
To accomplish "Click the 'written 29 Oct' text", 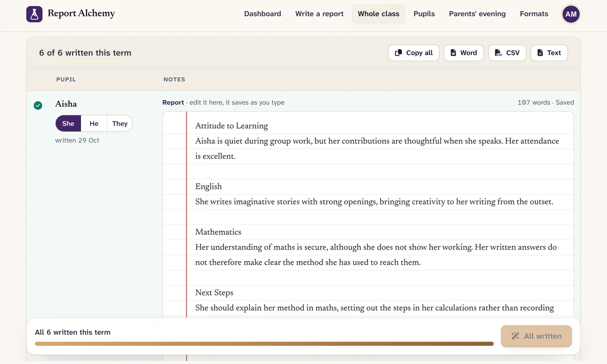I will pos(77,140).
